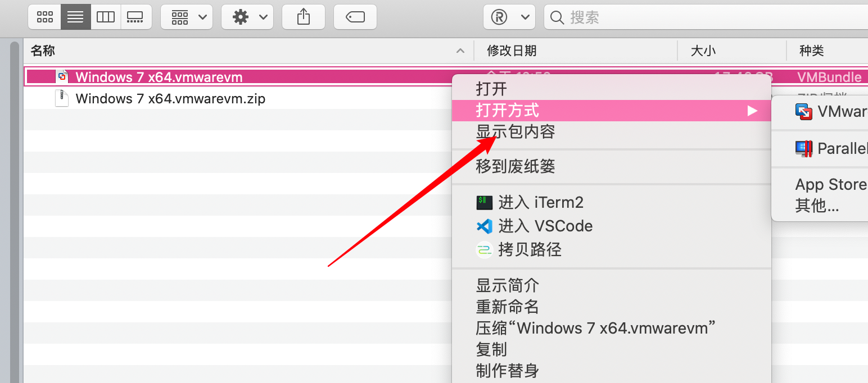Choose 进入 VSCode menu entry

[612, 226]
